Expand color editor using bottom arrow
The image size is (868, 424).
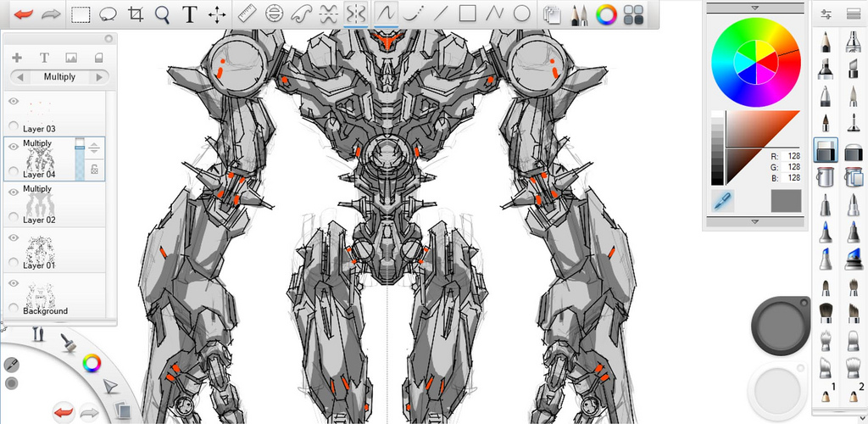pos(754,222)
